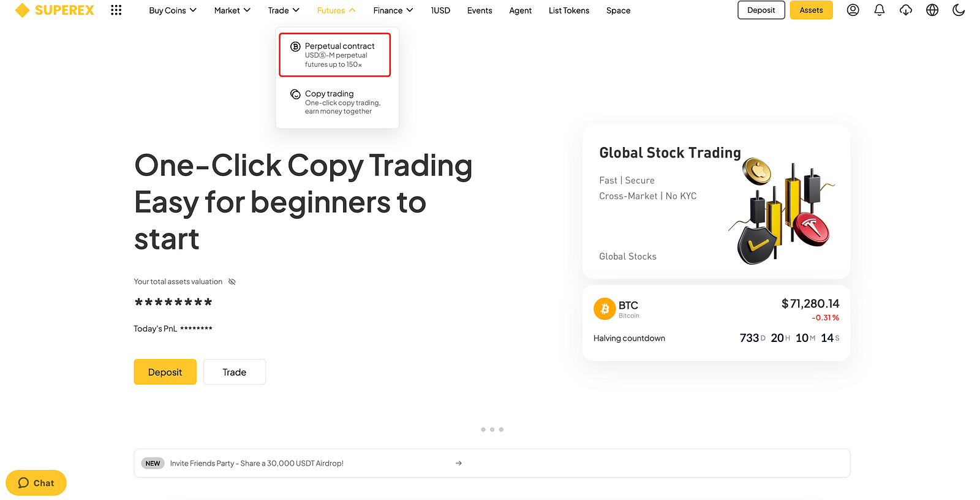Image resolution: width=980 pixels, height=500 pixels.
Task: Select the second carousel dot
Action: (492, 430)
